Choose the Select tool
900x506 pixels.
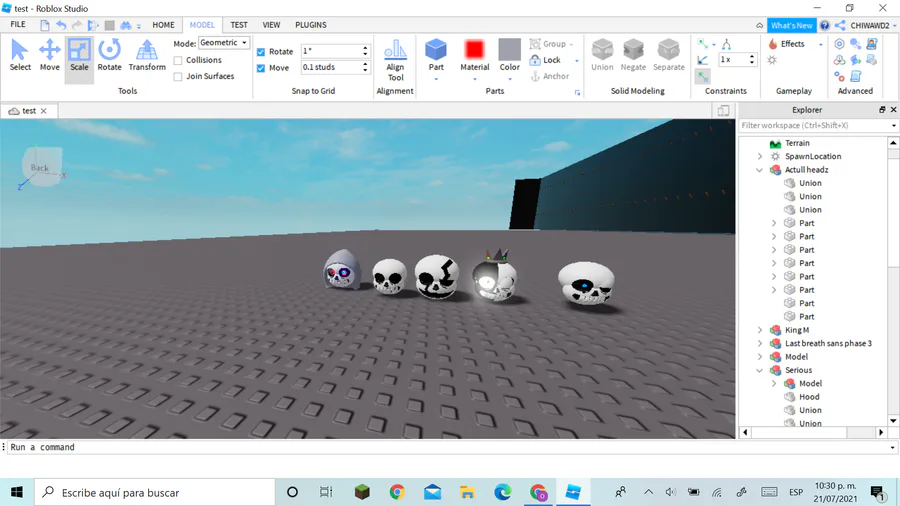pyautogui.click(x=20, y=55)
